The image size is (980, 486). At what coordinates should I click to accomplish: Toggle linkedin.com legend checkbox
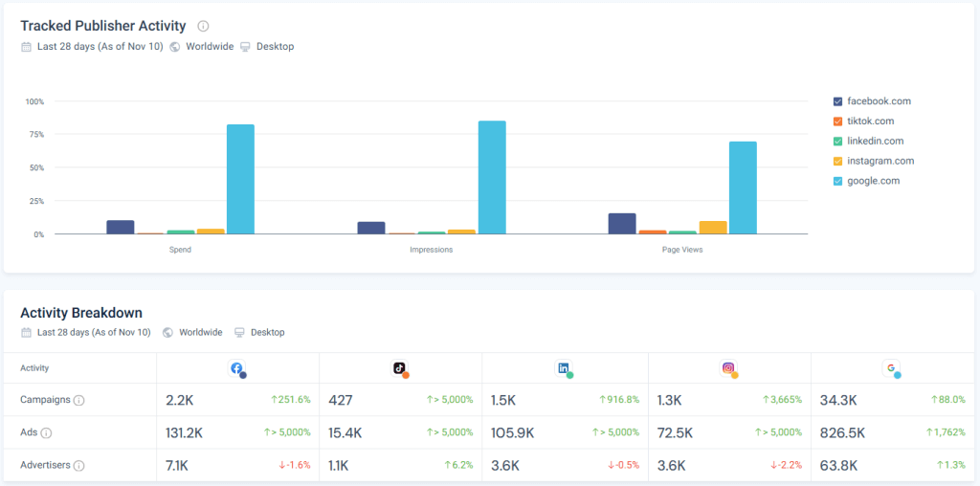(x=838, y=142)
